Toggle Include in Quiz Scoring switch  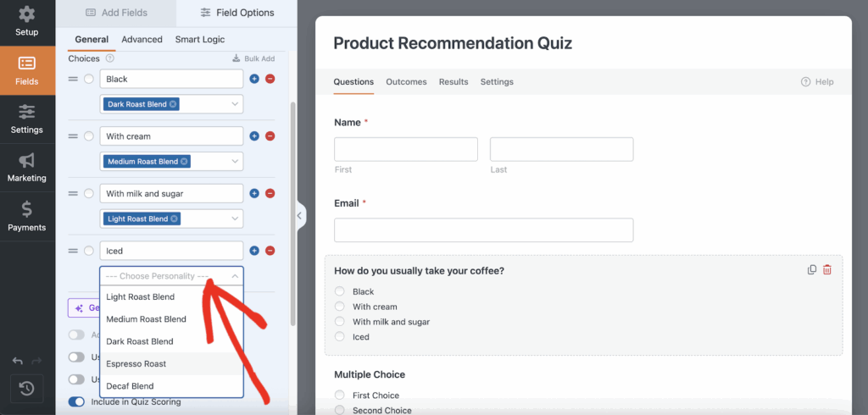click(77, 401)
